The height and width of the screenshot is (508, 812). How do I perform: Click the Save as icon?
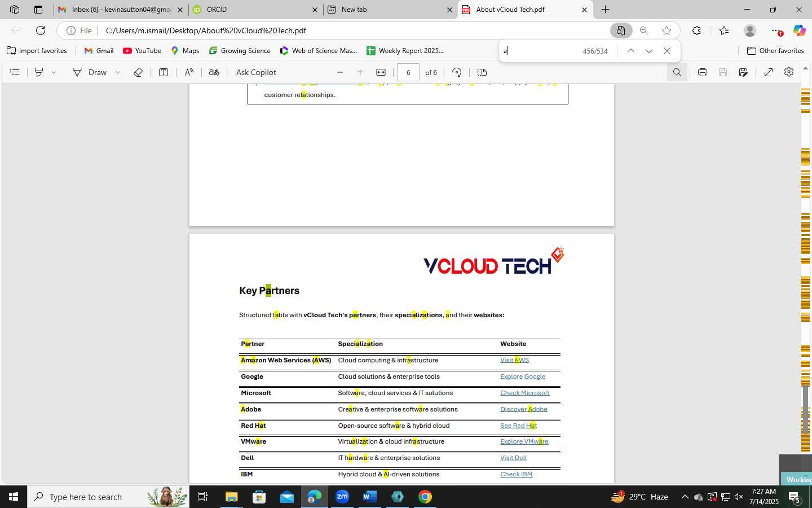[743, 72]
